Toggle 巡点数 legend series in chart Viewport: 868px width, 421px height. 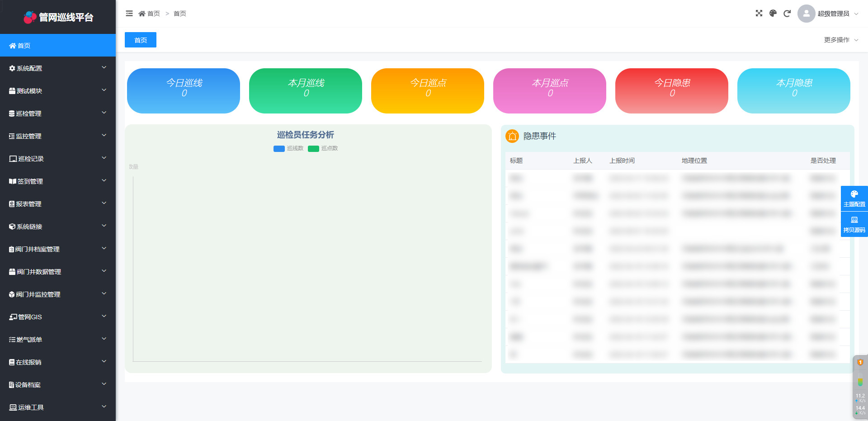pyautogui.click(x=323, y=148)
